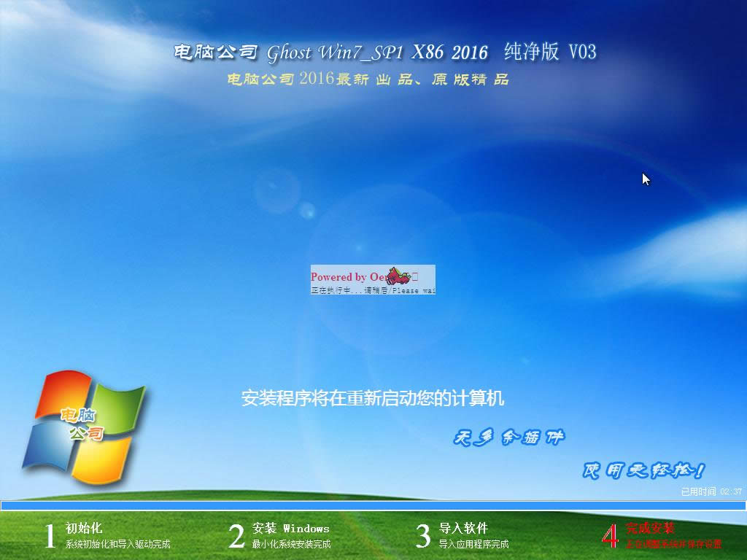Select the 初始化 stage label
The image size is (747, 560).
(x=84, y=528)
